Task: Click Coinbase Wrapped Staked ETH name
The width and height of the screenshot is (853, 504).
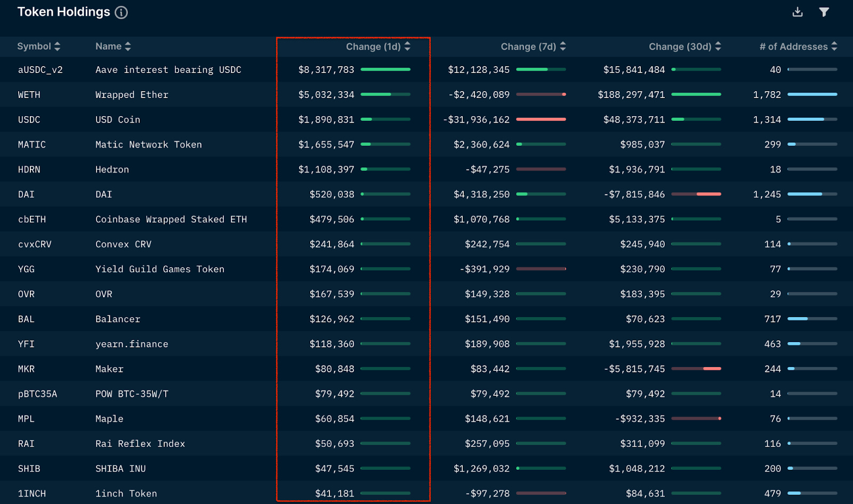Action: (171, 220)
